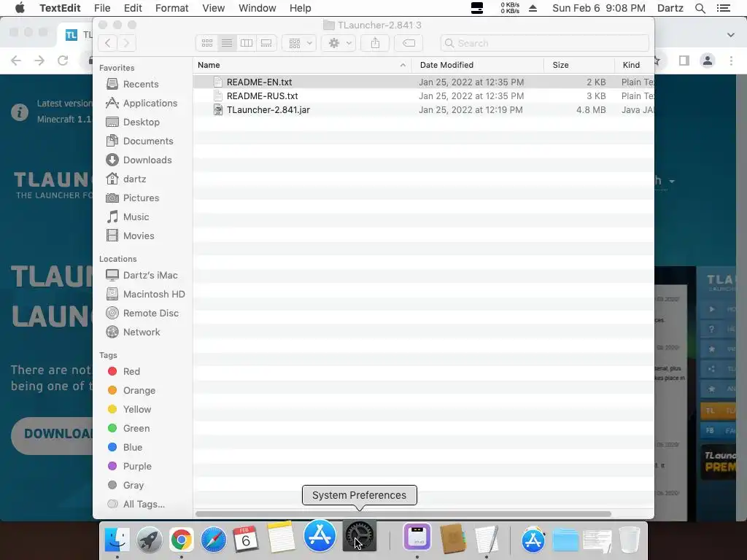Open Notes from the Dock
747x560 pixels.
(281, 537)
